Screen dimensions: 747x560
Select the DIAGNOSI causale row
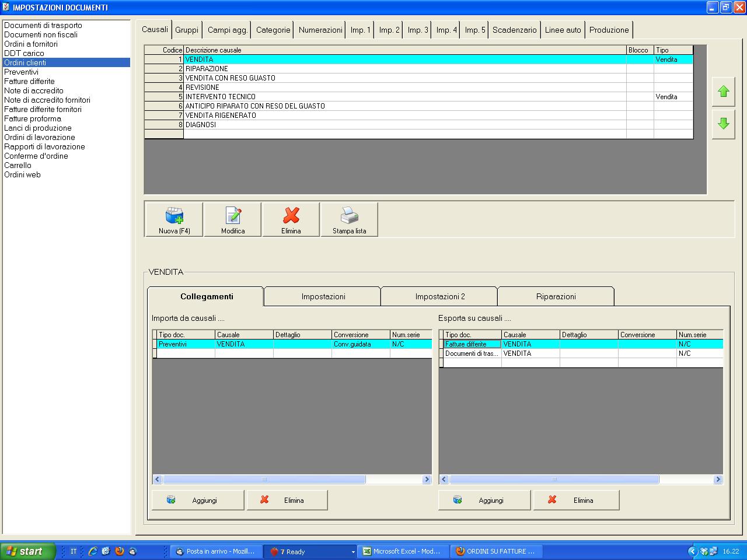[x=418, y=125]
